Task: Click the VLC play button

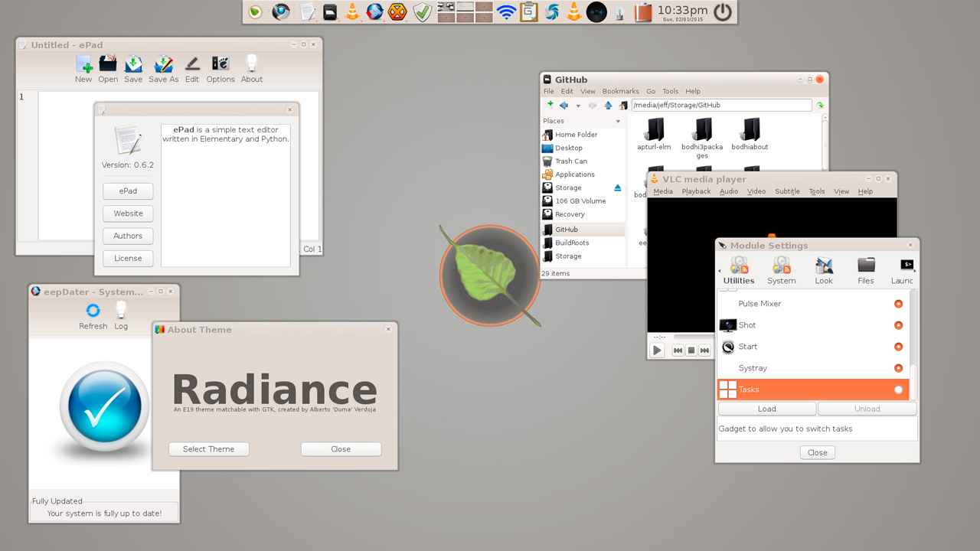Action: pos(657,350)
